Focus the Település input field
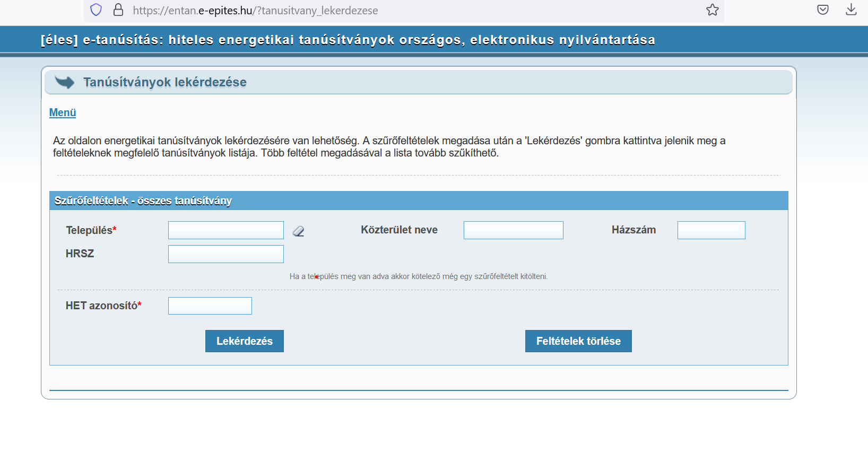The width and height of the screenshot is (868, 470). [225, 230]
